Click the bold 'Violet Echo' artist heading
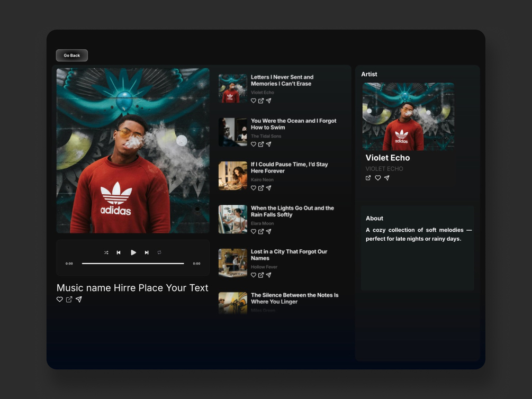Screen dimensions: 532x399 pyautogui.click(x=387, y=158)
